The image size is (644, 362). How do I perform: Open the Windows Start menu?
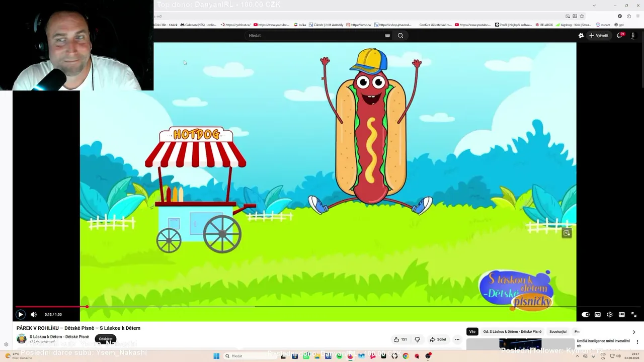pyautogui.click(x=216, y=356)
